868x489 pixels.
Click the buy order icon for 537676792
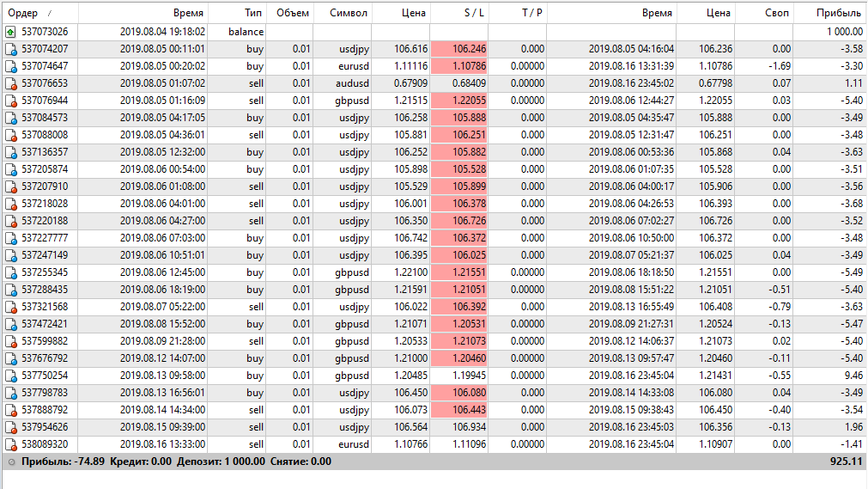pyautogui.click(x=10, y=358)
